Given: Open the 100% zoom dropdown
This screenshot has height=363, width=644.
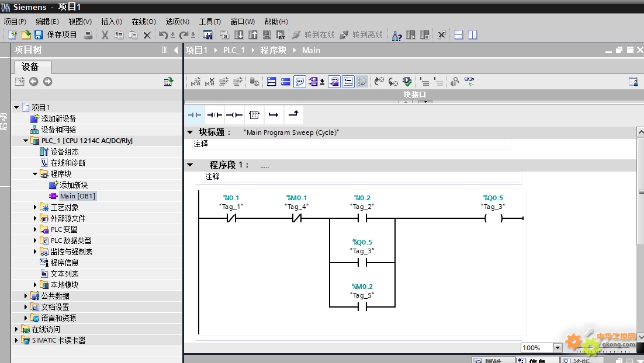Looking at the screenshot, I should point(558,348).
